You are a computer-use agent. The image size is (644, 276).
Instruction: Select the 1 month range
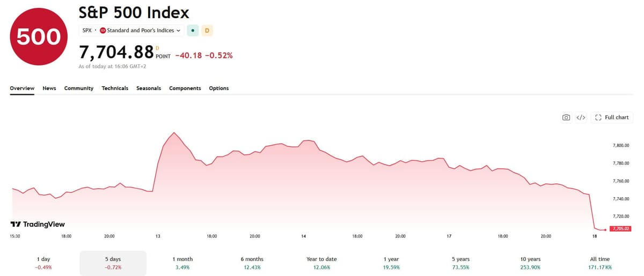pos(182,263)
